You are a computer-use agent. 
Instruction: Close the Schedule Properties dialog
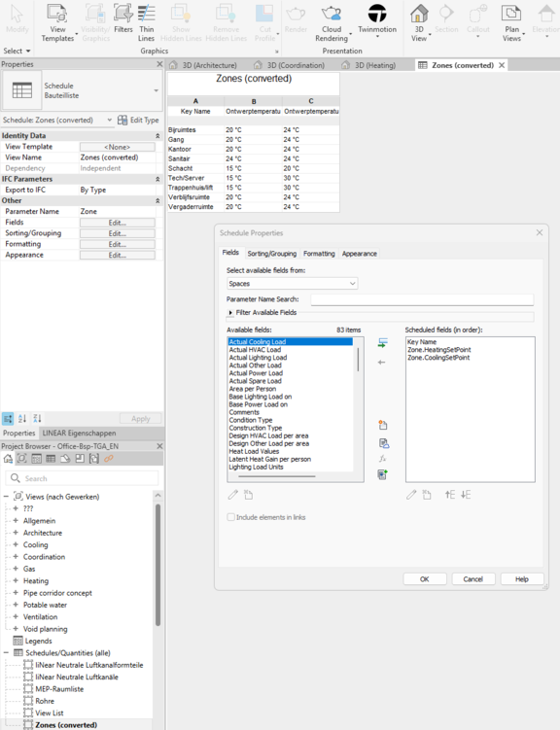click(x=539, y=232)
